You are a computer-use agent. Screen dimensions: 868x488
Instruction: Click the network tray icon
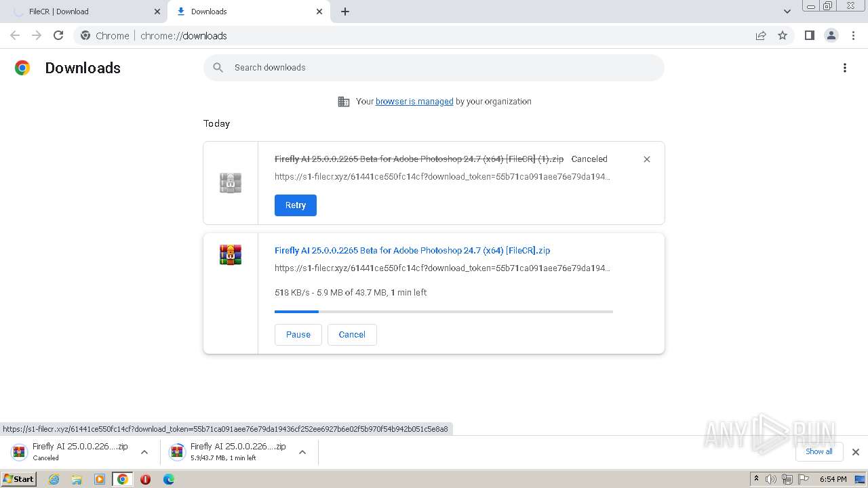click(787, 479)
